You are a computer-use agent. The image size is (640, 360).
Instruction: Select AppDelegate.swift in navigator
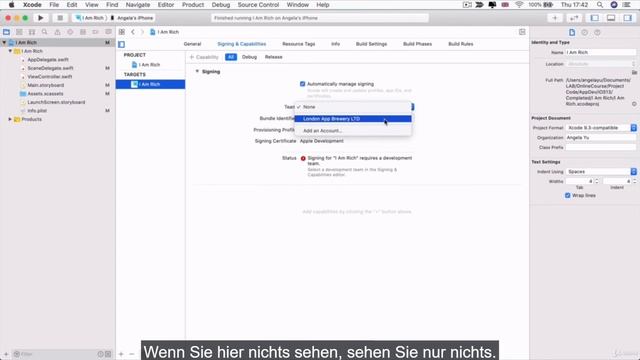[x=48, y=60]
